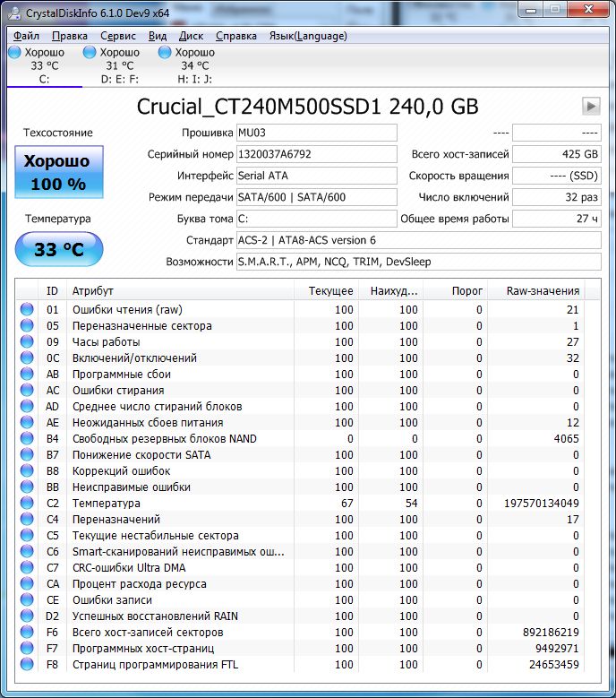The height and width of the screenshot is (698, 616).
Task: Click the CrystalDiskInfo title bar icon
Action: tap(14, 13)
